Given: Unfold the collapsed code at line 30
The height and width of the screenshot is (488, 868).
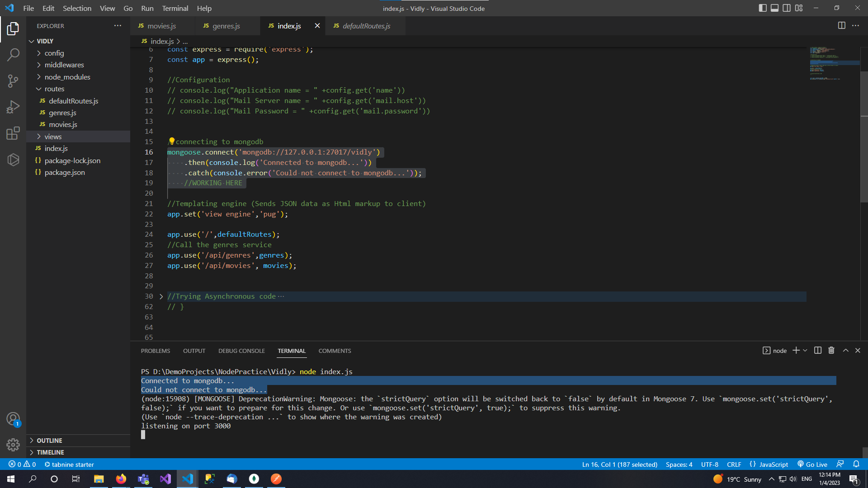Looking at the screenshot, I should pyautogui.click(x=161, y=296).
